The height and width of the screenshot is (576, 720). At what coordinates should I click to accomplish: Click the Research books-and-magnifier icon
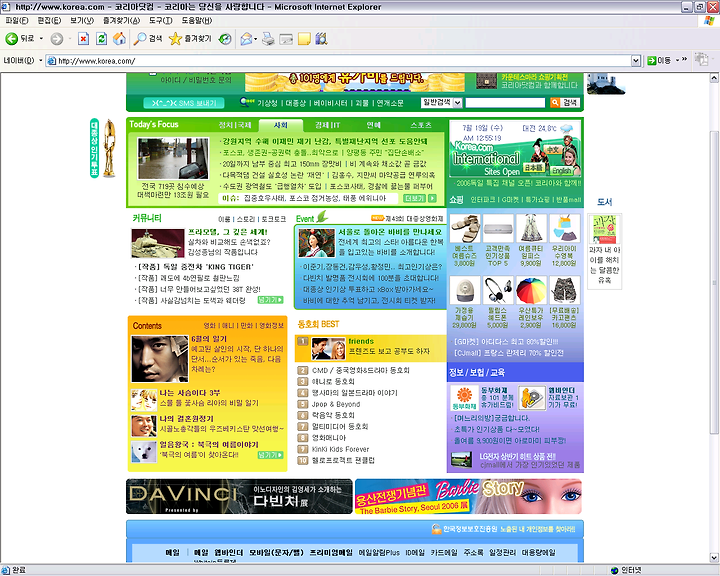click(321, 39)
